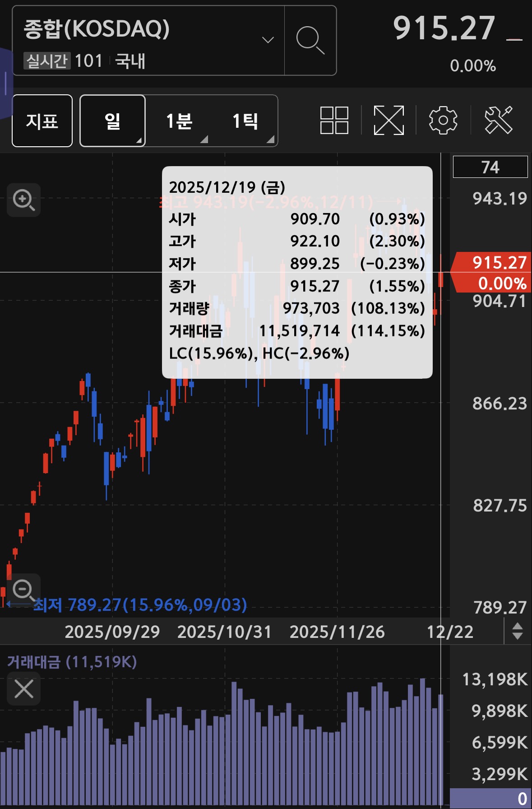Adjust the up/down stepper beside 12/22
The image size is (532, 809).
pos(518,631)
